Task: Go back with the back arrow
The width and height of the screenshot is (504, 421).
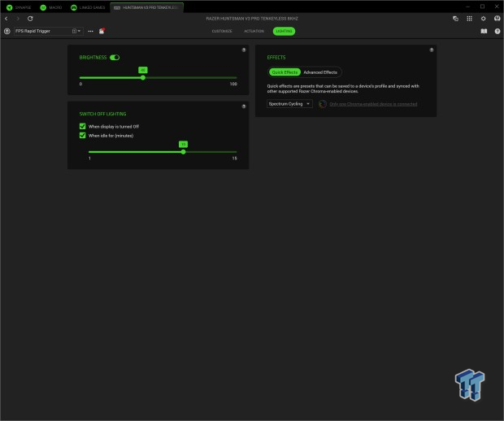Action: coord(7,19)
